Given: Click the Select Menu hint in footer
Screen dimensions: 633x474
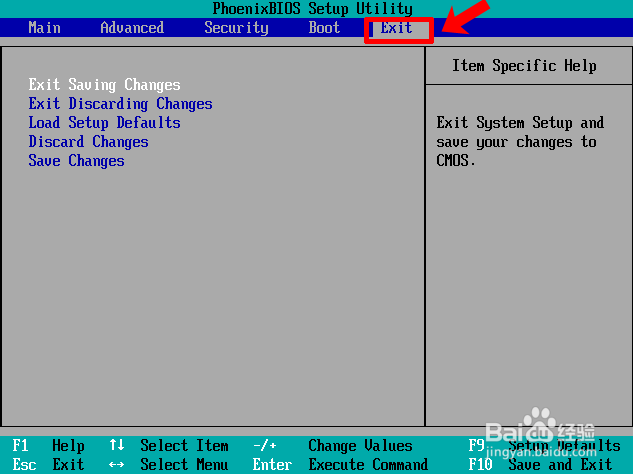Looking at the screenshot, I should coord(184,465).
